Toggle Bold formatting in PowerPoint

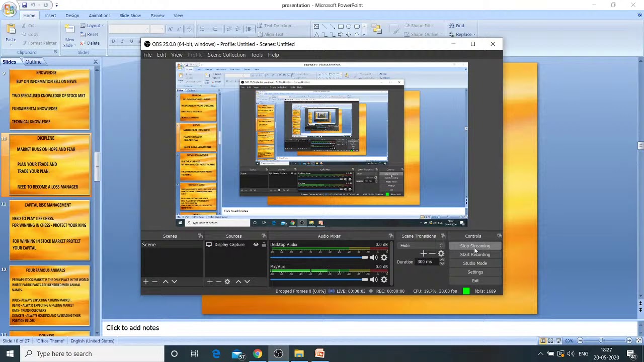(113, 42)
